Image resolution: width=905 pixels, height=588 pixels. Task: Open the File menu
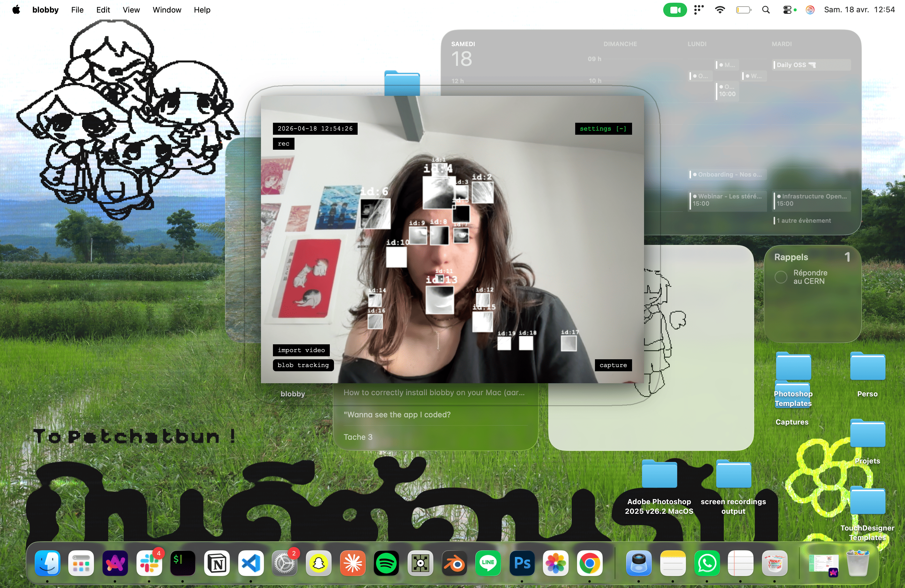coord(77,10)
